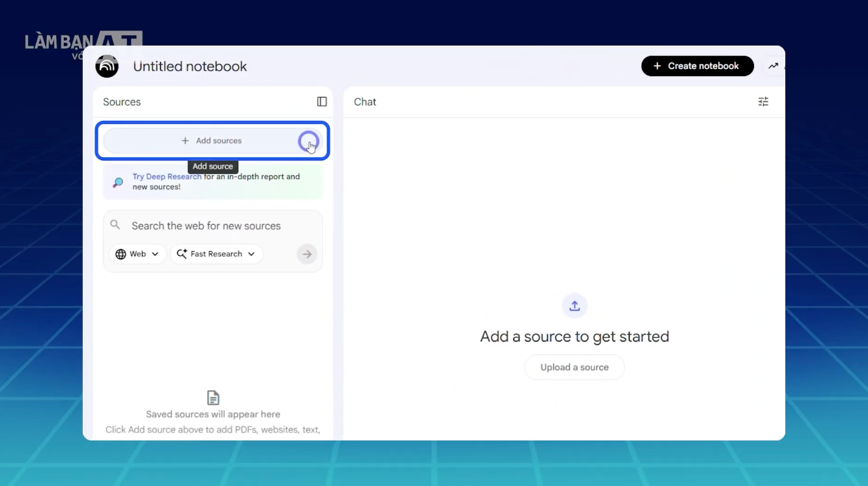
Task: Select the Chat panel header
Action: coord(365,102)
